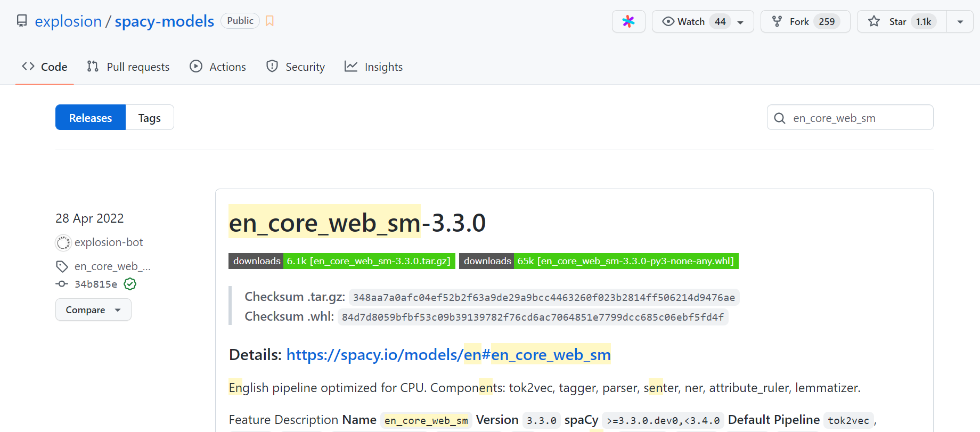Click the >=3.3.0.dev0,<3.4.0 spaCy value
This screenshot has width=980, height=432.
pyautogui.click(x=663, y=420)
